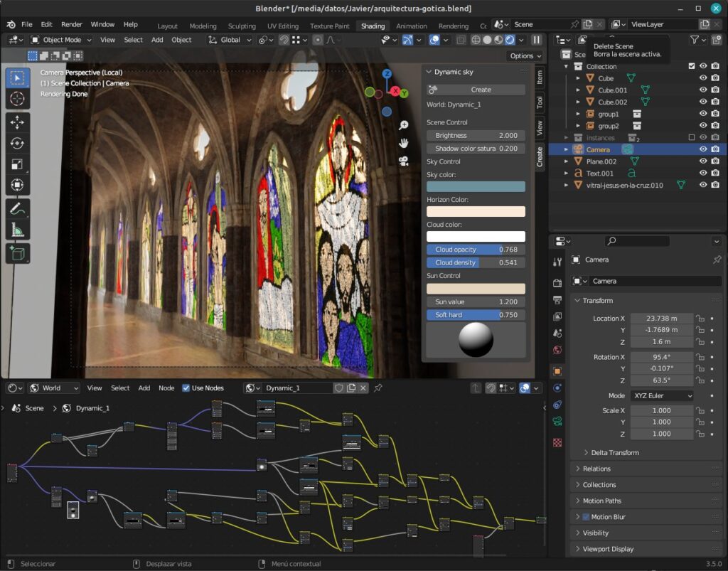The width and height of the screenshot is (728, 571).
Task: Hide group1 with its eye icon
Action: coord(703,114)
